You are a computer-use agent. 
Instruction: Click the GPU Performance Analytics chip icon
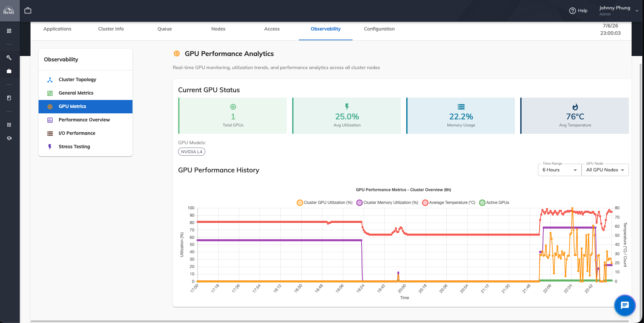pos(177,54)
